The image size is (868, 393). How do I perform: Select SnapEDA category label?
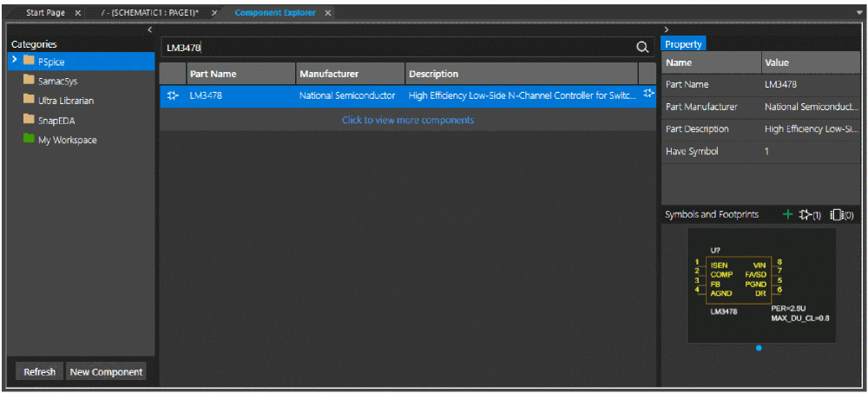coord(56,120)
